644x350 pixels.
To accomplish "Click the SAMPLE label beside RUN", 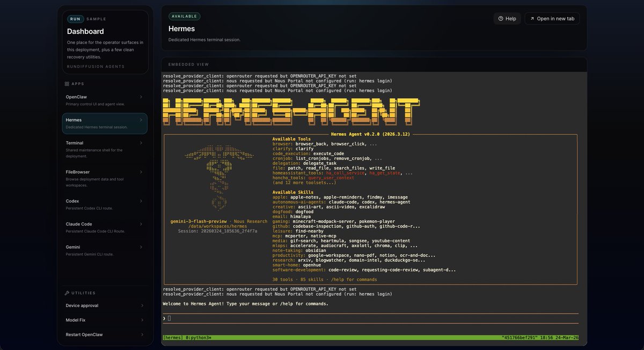I will pyautogui.click(x=97, y=19).
